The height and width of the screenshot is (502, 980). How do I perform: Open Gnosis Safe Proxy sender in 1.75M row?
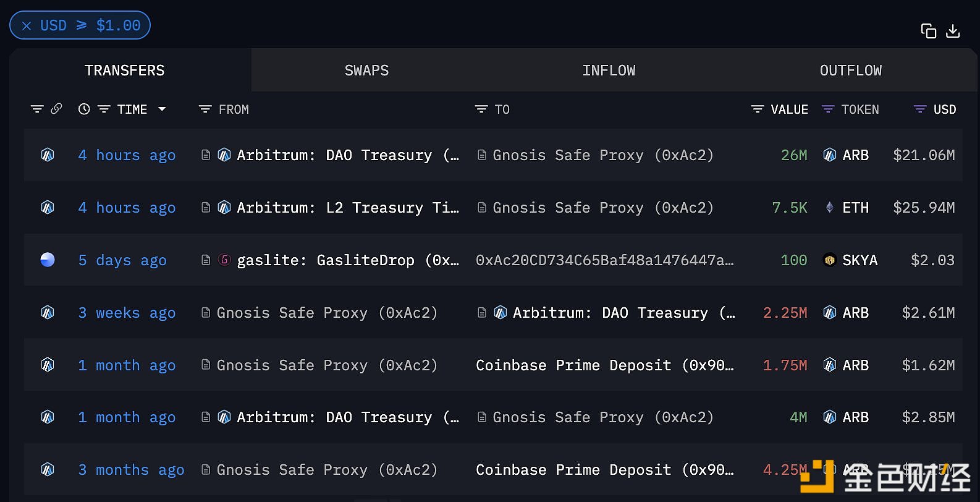click(x=327, y=365)
